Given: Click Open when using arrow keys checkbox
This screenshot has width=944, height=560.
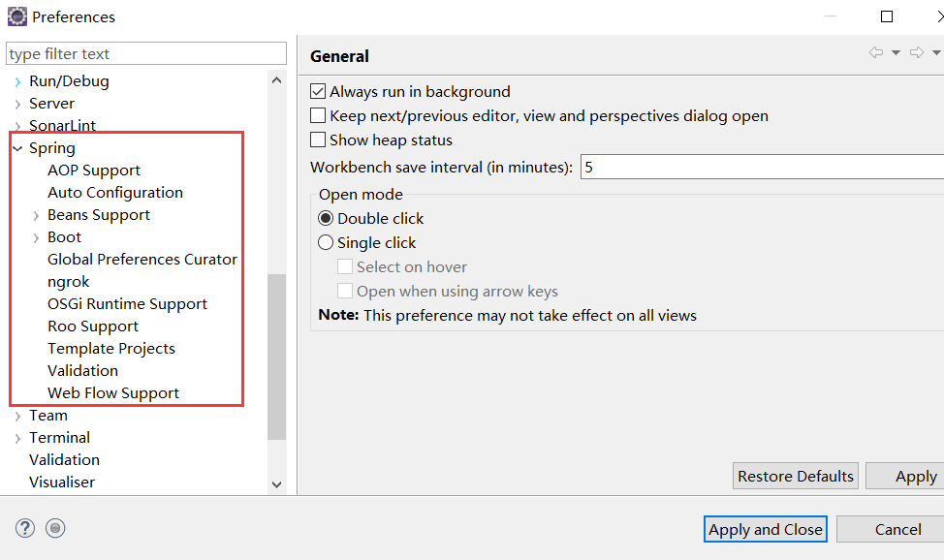Looking at the screenshot, I should [345, 291].
